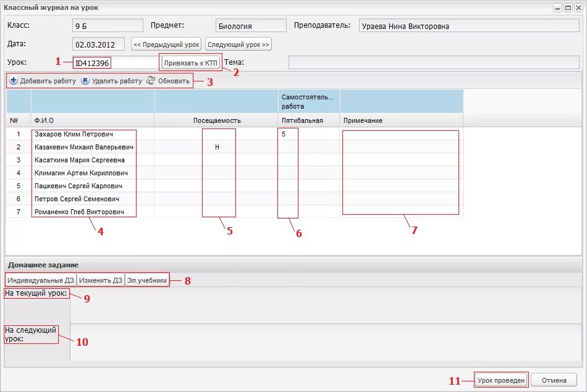Click the Удалить работу cross icon
Image resolution: width=587 pixels, height=392 pixels.
pyautogui.click(x=85, y=80)
